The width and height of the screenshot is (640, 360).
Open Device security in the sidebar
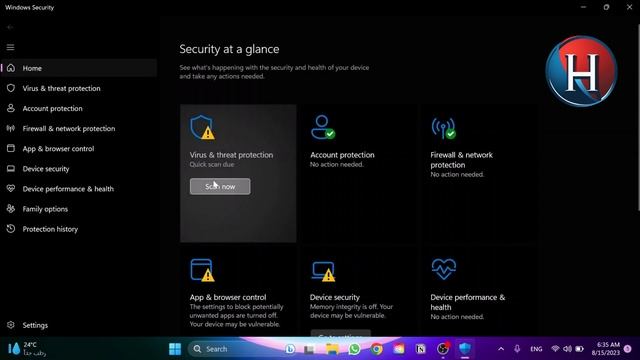[x=79, y=169]
